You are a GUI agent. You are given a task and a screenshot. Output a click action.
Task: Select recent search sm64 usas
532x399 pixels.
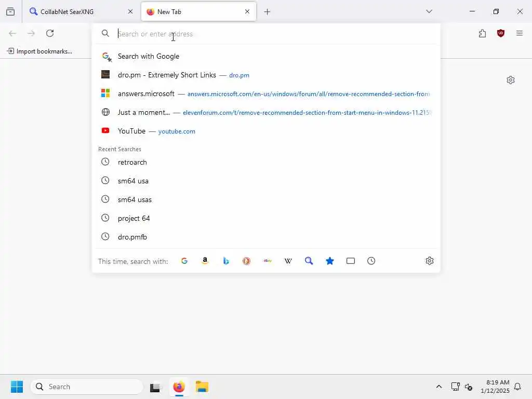coord(267,199)
